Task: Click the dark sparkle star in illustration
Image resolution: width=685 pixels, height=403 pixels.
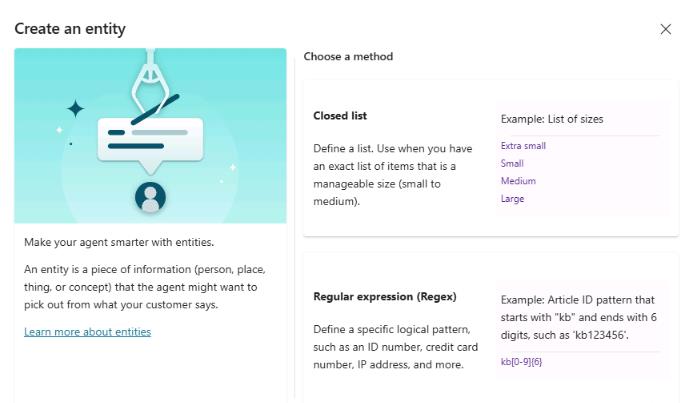Action: tap(75, 108)
